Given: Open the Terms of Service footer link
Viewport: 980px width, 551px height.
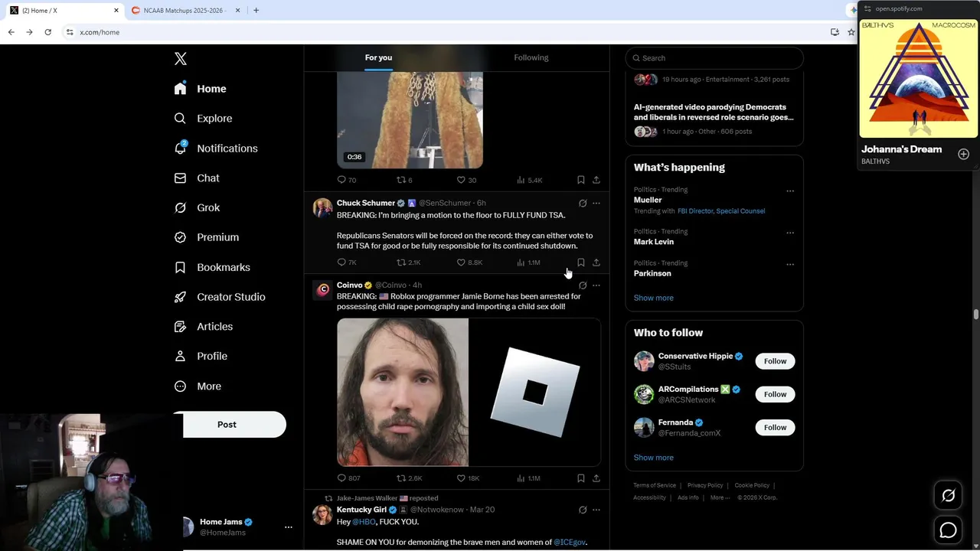Looking at the screenshot, I should tap(655, 485).
